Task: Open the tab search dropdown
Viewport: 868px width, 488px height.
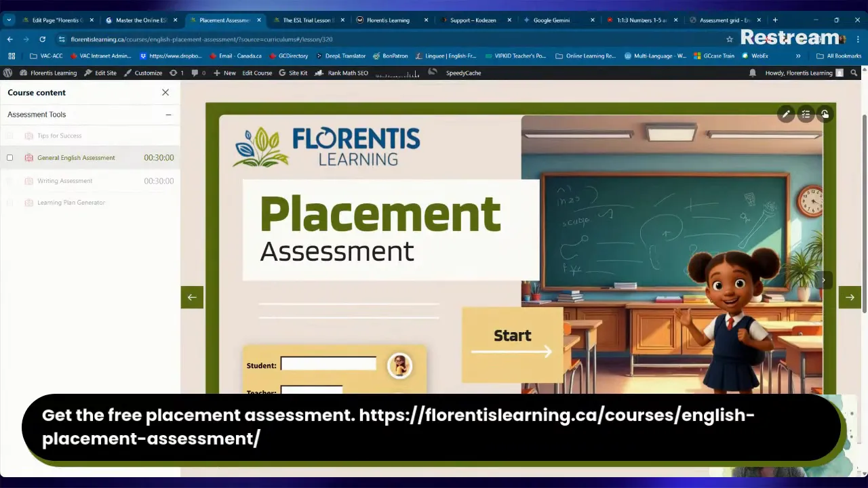Action: 9,20
